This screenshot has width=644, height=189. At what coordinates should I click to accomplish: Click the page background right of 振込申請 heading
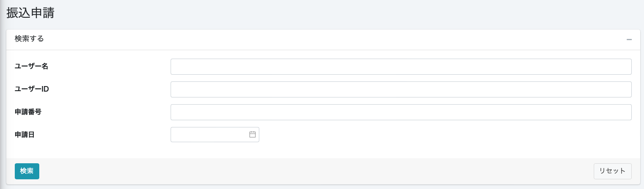pos(338,13)
